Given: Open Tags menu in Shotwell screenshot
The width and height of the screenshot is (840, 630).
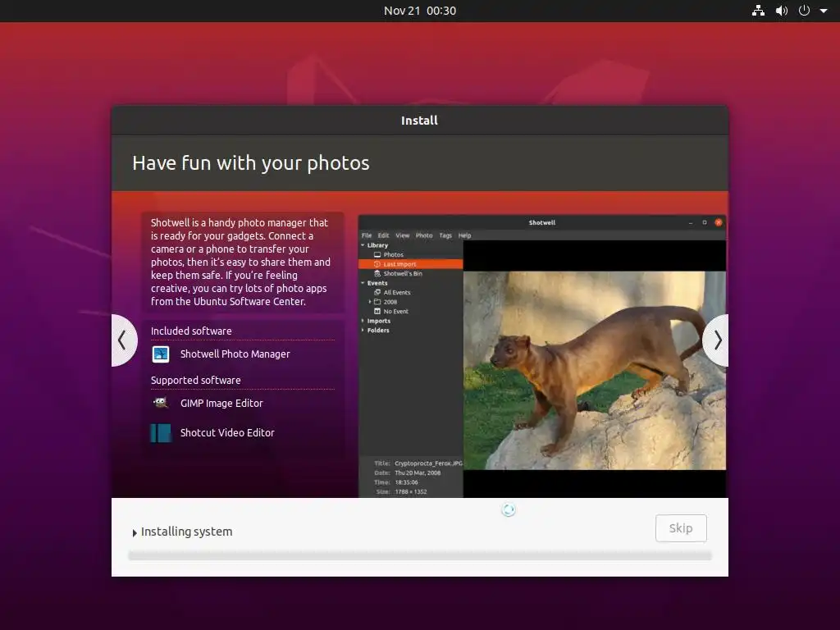Looking at the screenshot, I should (x=445, y=235).
